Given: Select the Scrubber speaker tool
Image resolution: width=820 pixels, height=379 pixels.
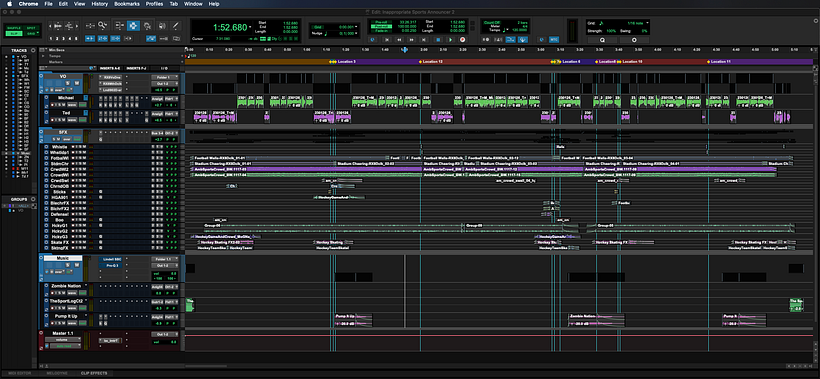Looking at the screenshot, I should [x=162, y=26].
